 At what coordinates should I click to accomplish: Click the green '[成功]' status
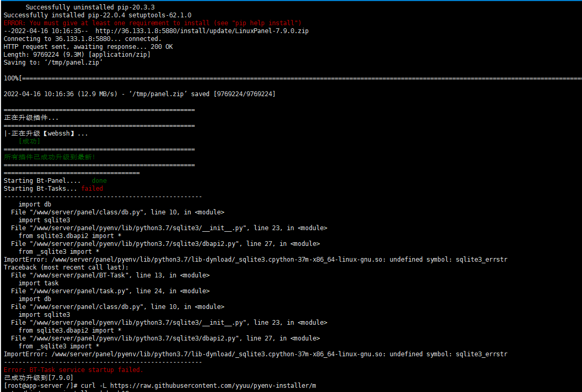click(x=29, y=141)
